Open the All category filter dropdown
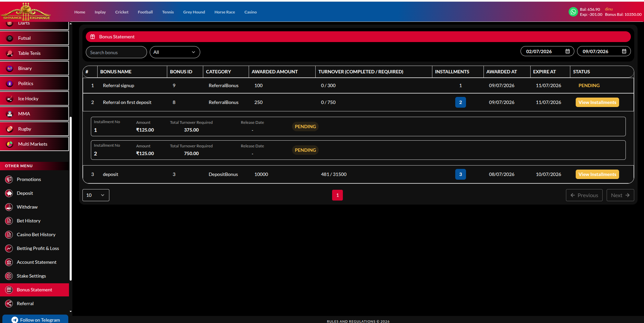The image size is (644, 323). [175, 52]
